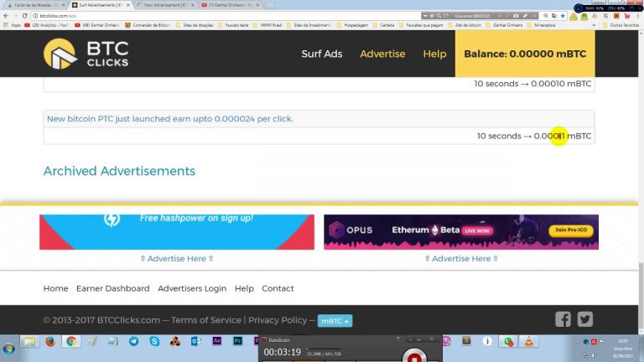The width and height of the screenshot is (644, 362).
Task: Stop the Bandicam recording
Action: click(414, 355)
